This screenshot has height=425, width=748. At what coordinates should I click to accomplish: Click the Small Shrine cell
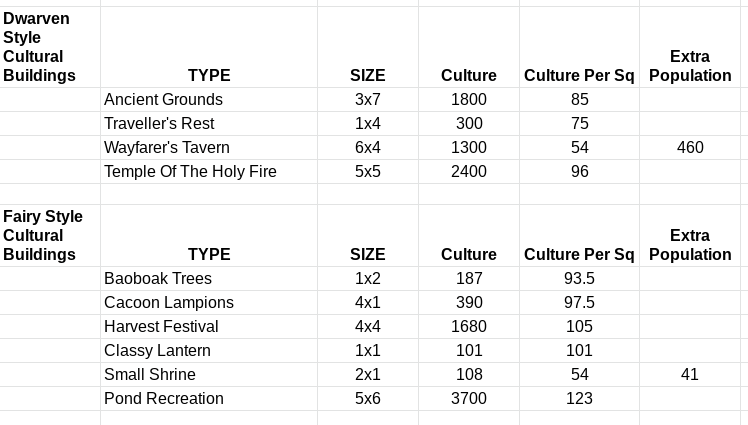pos(209,374)
